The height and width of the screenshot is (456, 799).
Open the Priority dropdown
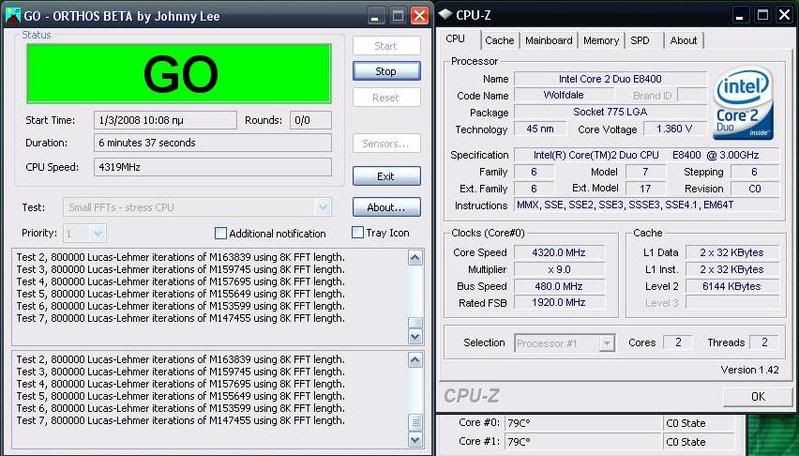coord(98,234)
